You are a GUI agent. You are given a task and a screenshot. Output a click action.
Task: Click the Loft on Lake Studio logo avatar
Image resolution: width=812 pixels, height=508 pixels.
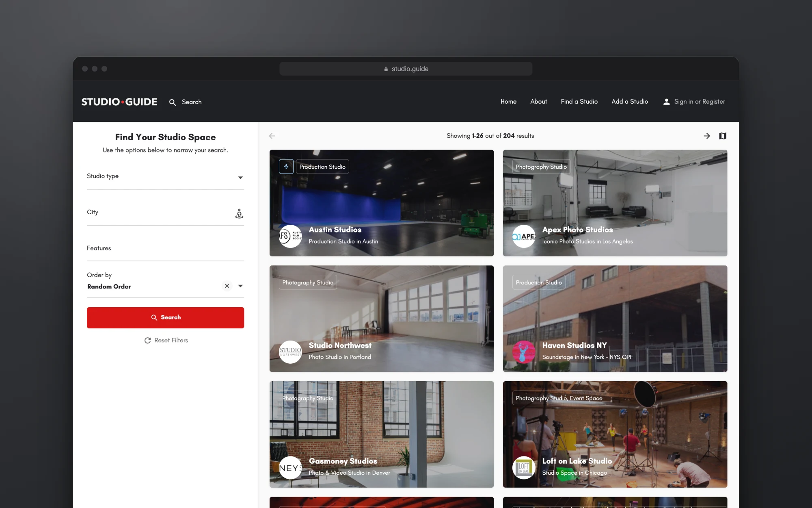(524, 468)
